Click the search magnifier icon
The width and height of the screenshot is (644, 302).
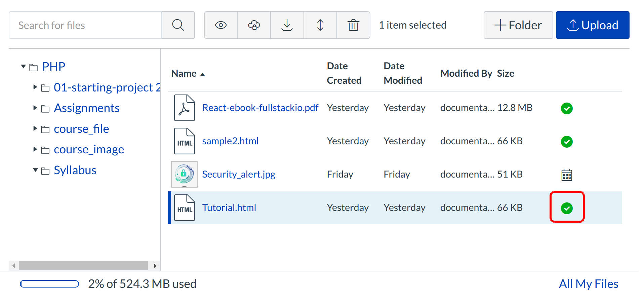(x=178, y=25)
